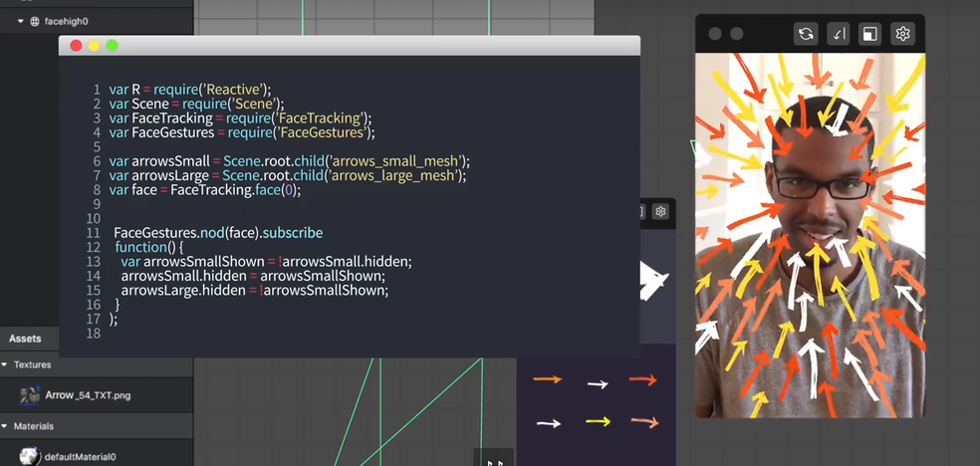This screenshot has width=980, height=466.
Task: Click on code line 11 FaceGestures.nod
Action: 218,232
